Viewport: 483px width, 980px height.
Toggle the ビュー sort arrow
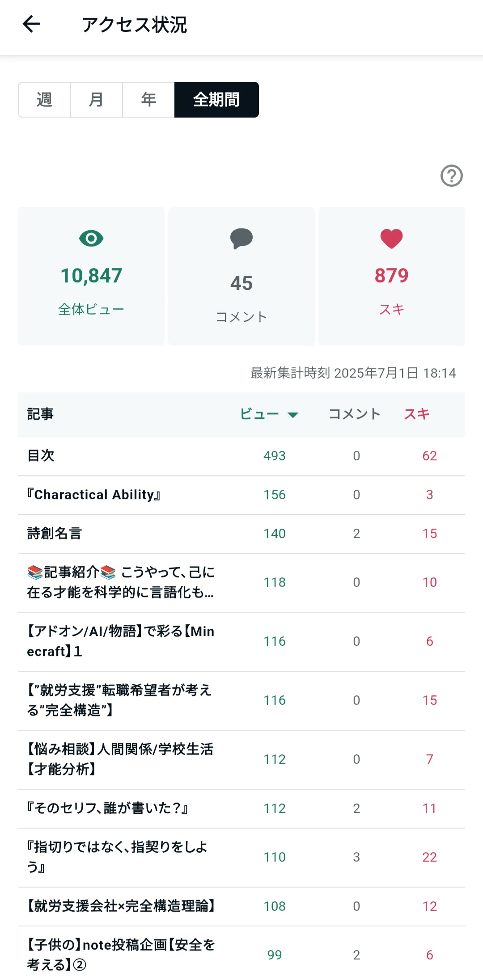pos(293,415)
